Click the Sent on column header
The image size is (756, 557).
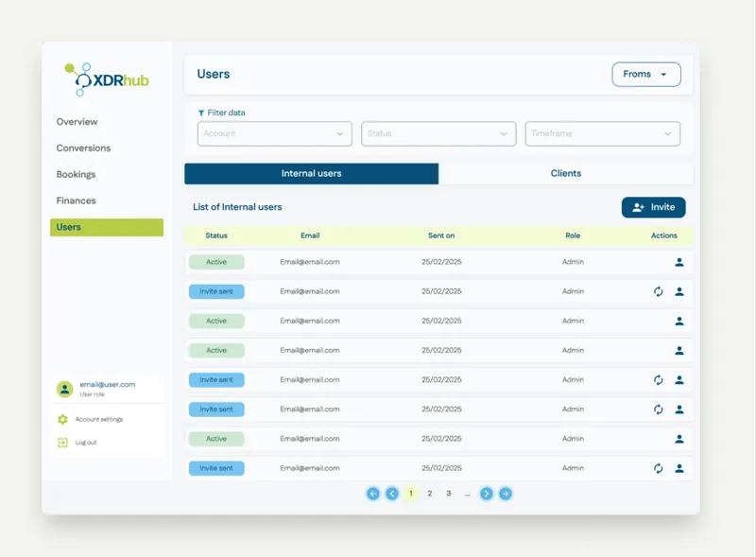(x=441, y=235)
